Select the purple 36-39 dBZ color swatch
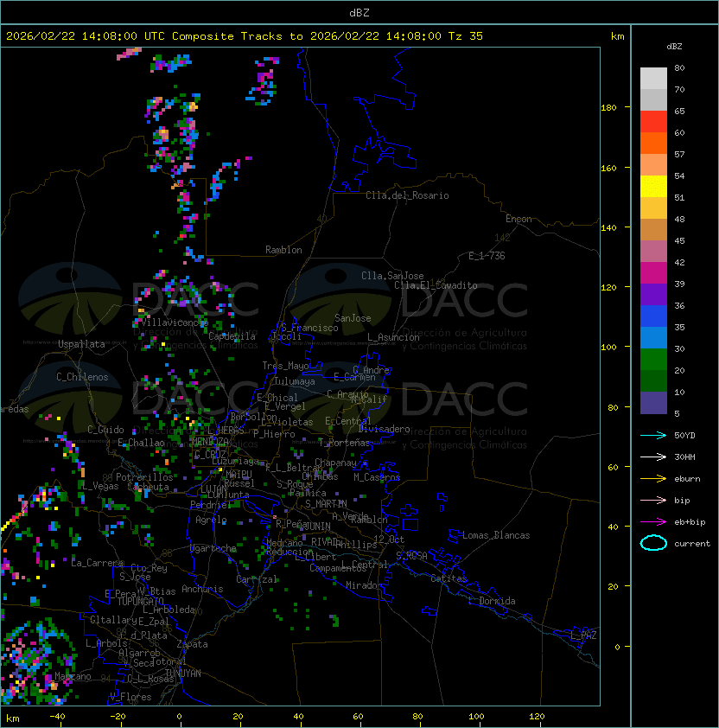 click(x=653, y=294)
